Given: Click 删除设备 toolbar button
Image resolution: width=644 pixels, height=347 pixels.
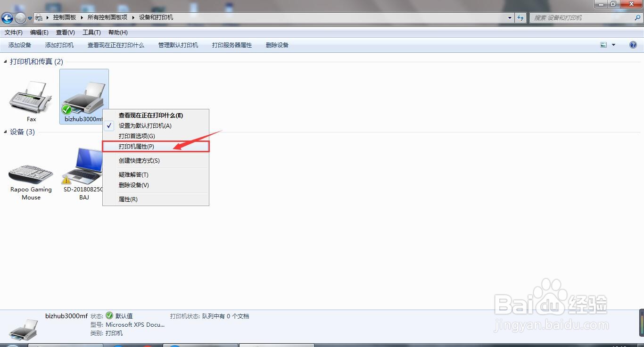Looking at the screenshot, I should (277, 45).
